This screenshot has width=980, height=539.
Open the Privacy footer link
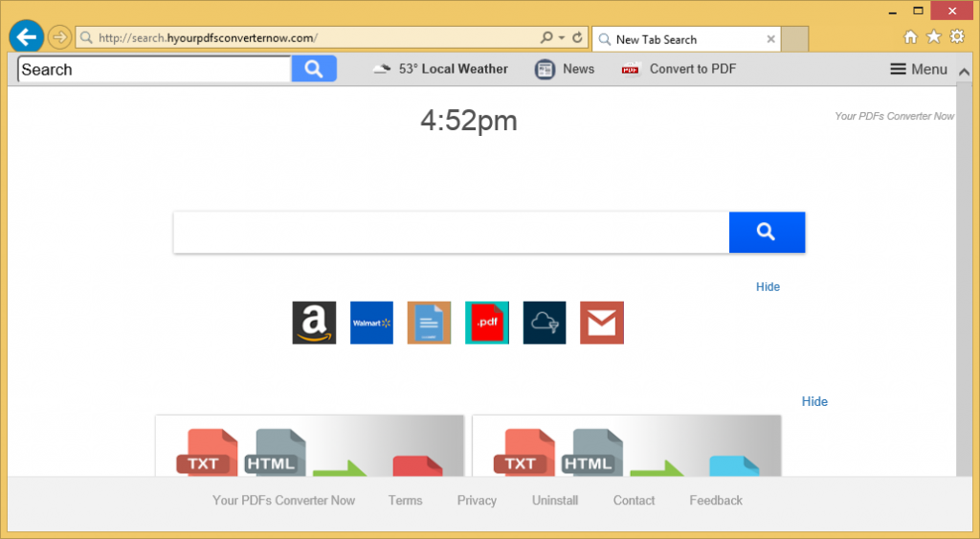pyautogui.click(x=477, y=501)
